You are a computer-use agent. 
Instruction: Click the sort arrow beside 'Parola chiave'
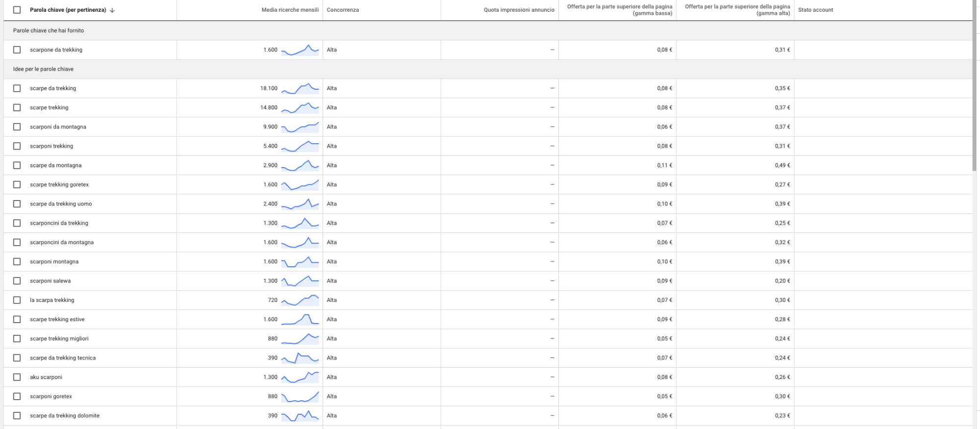click(112, 10)
